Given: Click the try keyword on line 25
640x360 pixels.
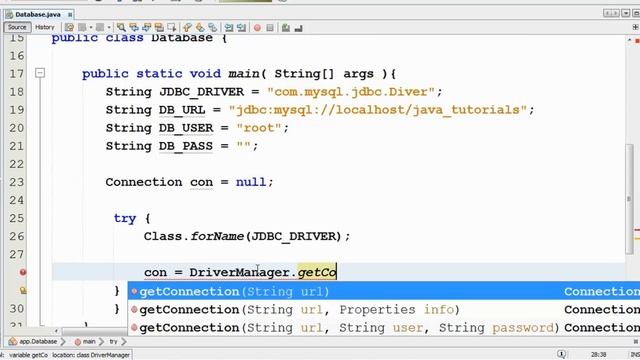Looking at the screenshot, I should click(x=124, y=218).
